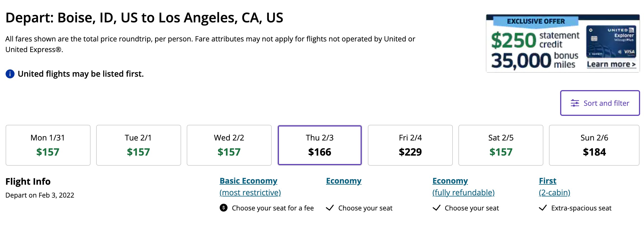Click the blue info icon beside United flights notice
Image resolution: width=644 pixels, height=225 pixels.
click(10, 74)
